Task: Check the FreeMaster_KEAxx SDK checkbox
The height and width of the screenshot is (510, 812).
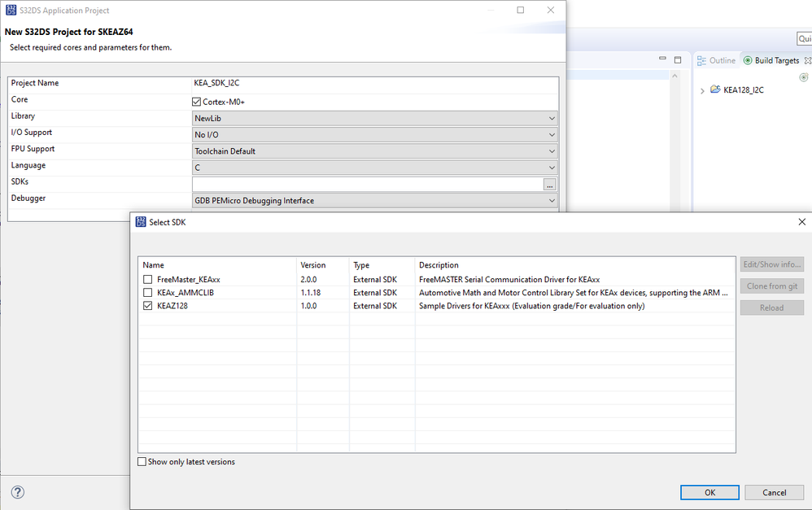Action: coord(147,280)
